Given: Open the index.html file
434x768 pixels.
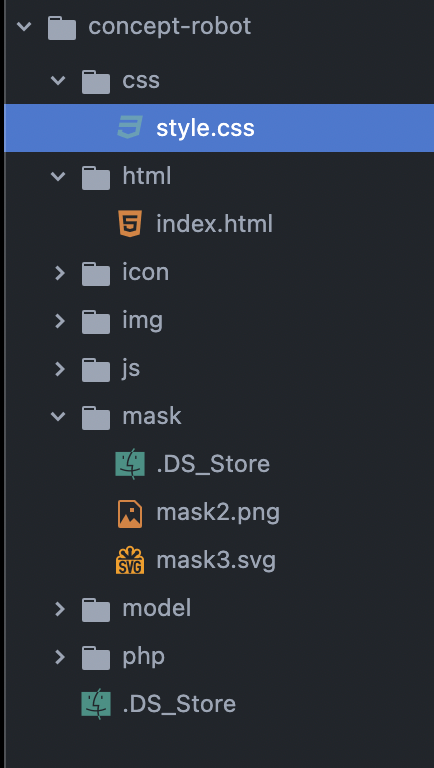Looking at the screenshot, I should tap(214, 224).
